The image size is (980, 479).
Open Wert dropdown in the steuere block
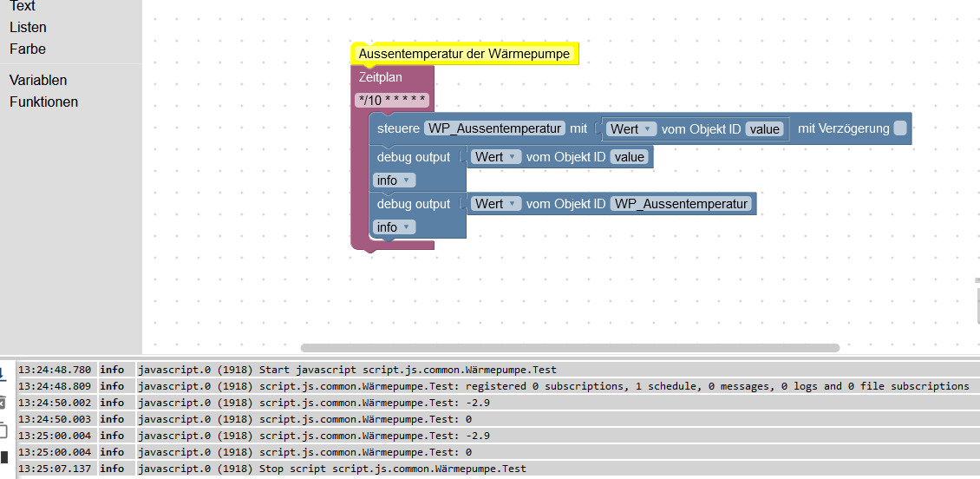click(630, 128)
